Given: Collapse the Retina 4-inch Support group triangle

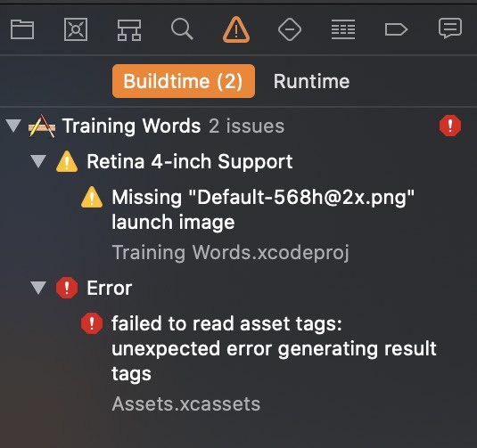Looking at the screenshot, I should (x=38, y=161).
